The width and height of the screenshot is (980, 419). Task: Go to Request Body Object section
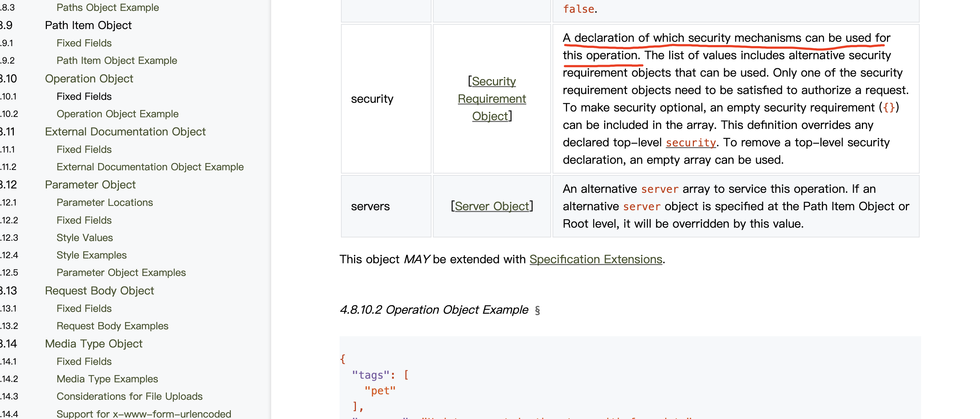(99, 290)
